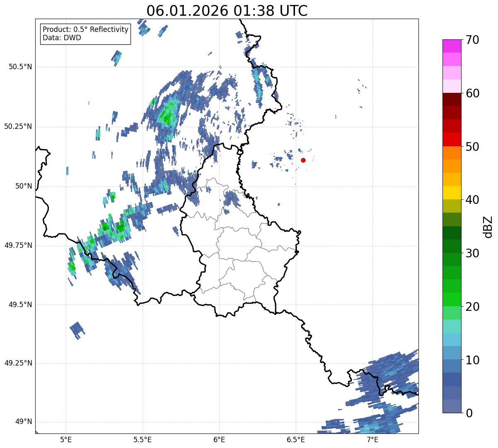Click the yellow colorbar swatch at 40

point(452,193)
